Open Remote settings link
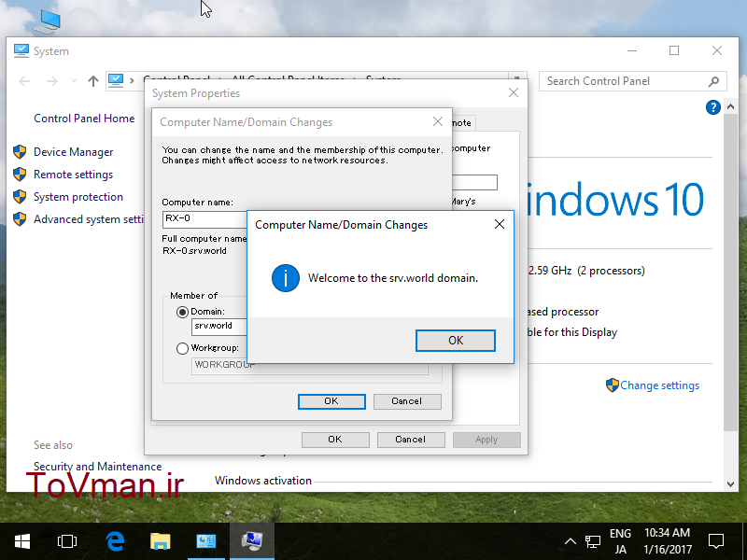The image size is (747, 560). coord(73,175)
